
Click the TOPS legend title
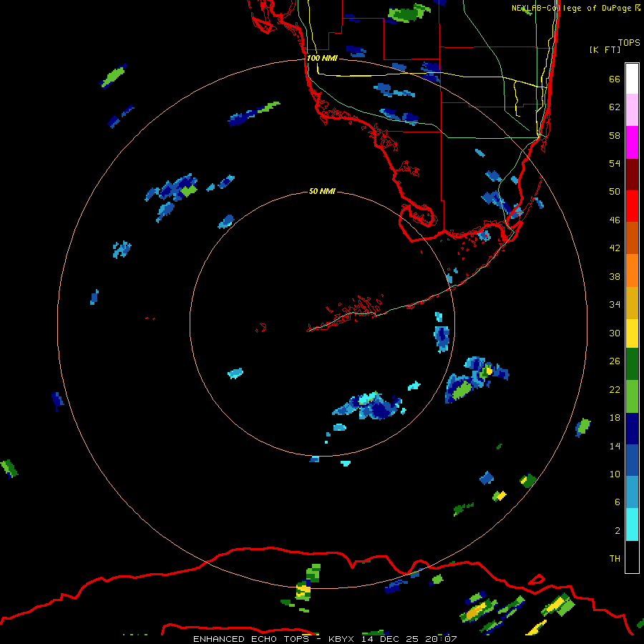629,42
